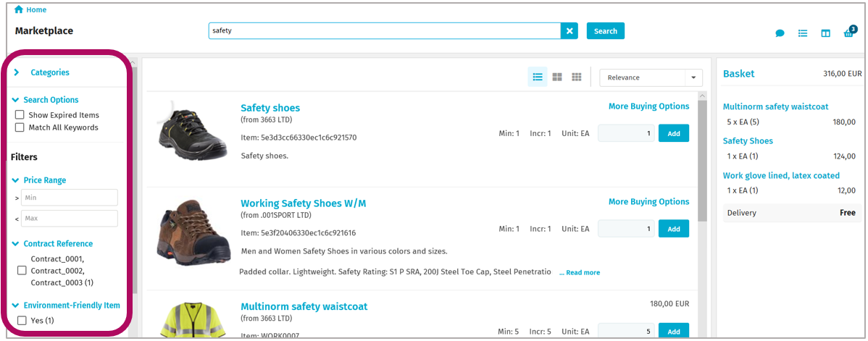
Task: Click basket amount 12,00
Action: click(x=846, y=190)
